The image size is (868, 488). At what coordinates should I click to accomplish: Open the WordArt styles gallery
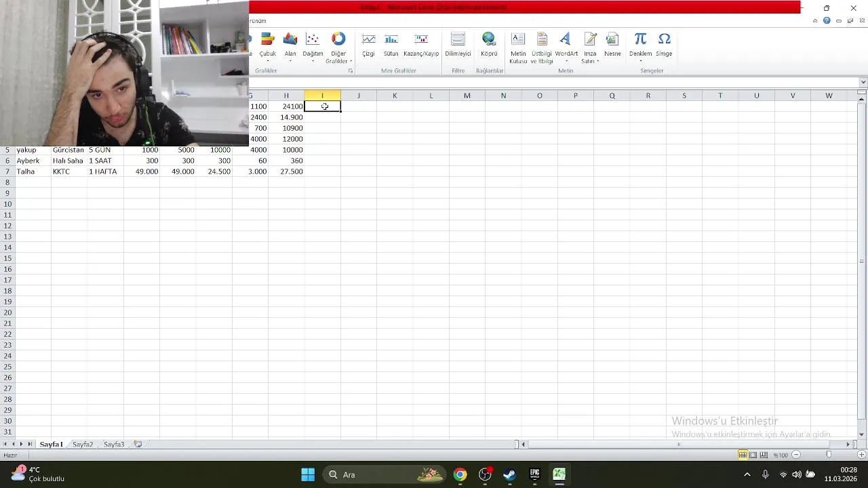click(x=566, y=47)
